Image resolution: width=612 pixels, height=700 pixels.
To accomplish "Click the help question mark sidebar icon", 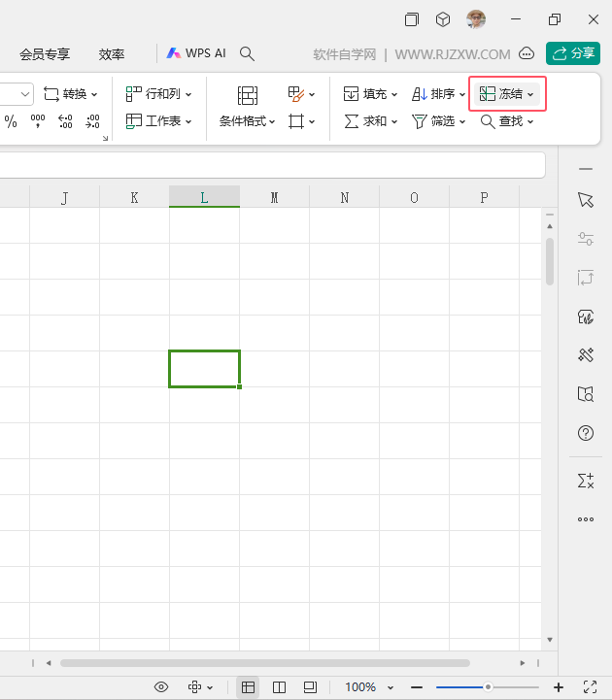I will click(585, 433).
